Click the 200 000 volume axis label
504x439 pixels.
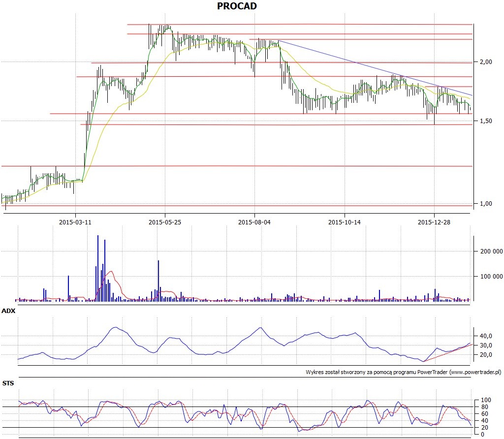point(492,251)
